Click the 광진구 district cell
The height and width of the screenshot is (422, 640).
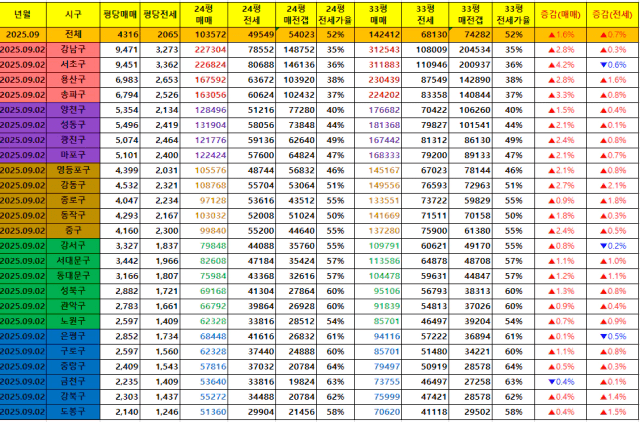(x=73, y=140)
